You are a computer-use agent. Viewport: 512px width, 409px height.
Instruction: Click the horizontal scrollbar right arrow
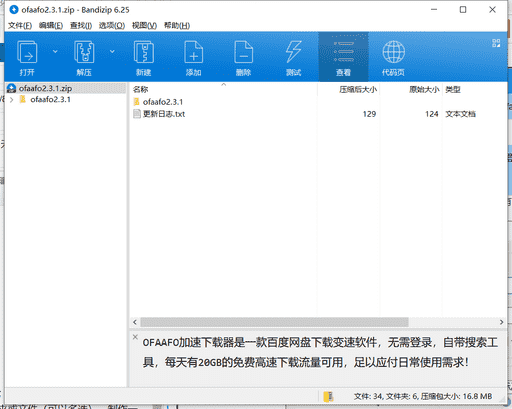tap(501, 322)
